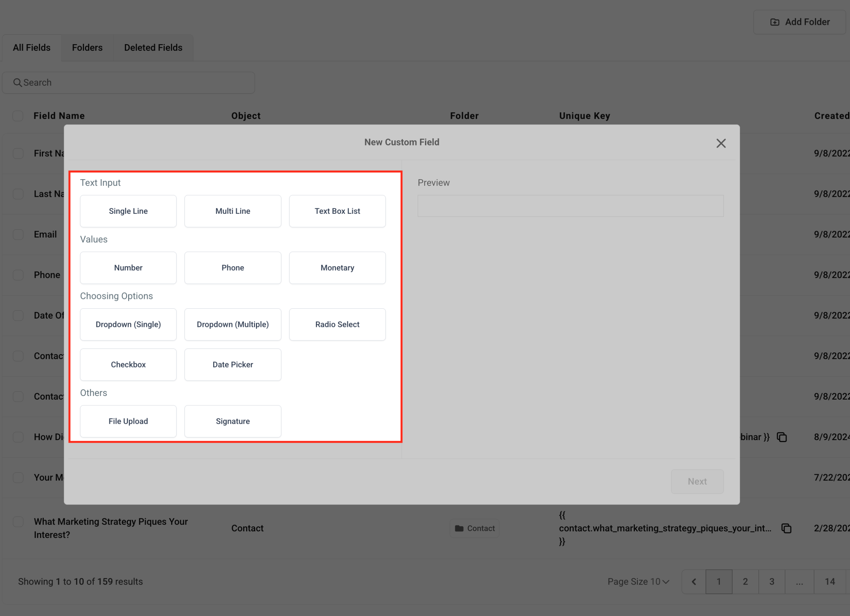This screenshot has height=616, width=850.
Task: Copy the marketing strategy field's unique key
Action: coord(786,528)
